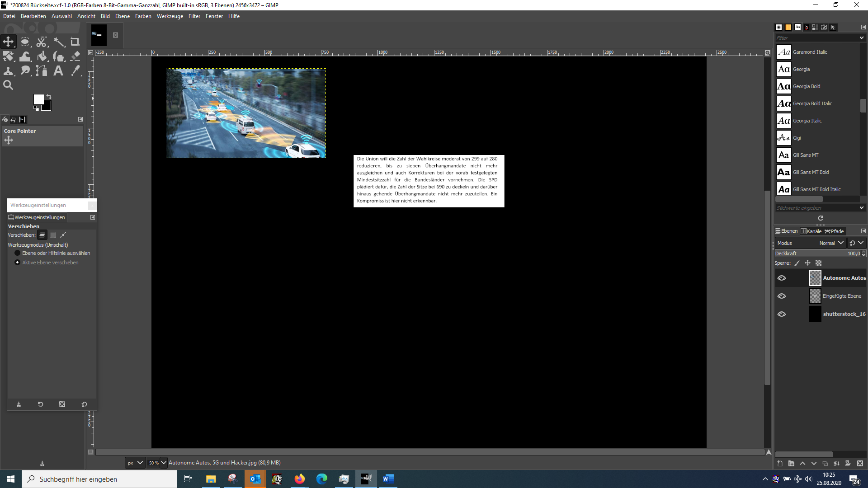Swap foreground and background colors arrow

[49, 97]
